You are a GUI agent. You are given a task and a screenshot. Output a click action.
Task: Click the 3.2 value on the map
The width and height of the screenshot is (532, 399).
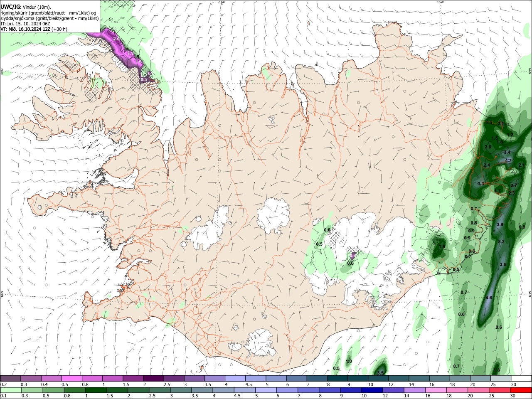[x=501, y=241]
